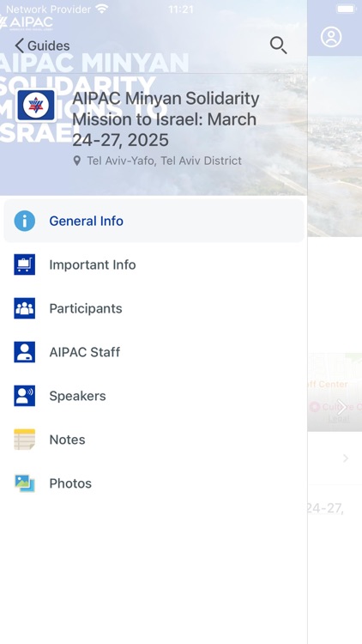Image resolution: width=362 pixels, height=644 pixels.
Task: Open the AIPAC Staff menu item
Action: (x=154, y=352)
